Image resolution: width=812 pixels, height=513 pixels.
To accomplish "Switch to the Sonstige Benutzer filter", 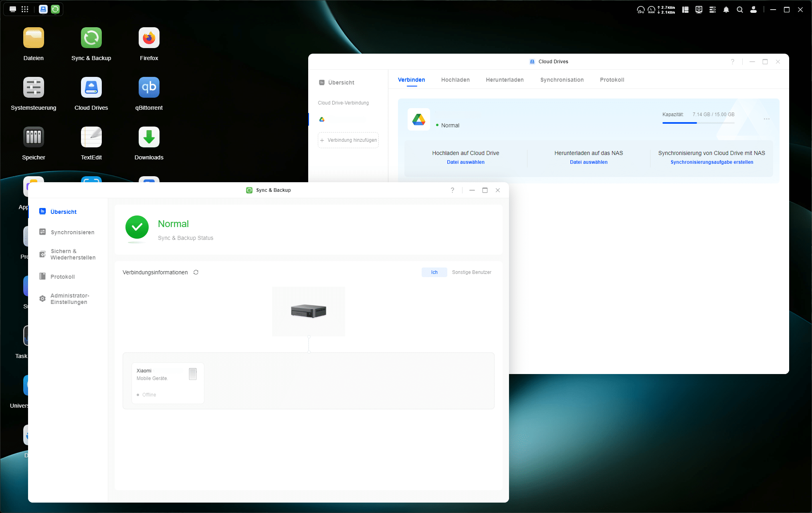I will (471, 272).
